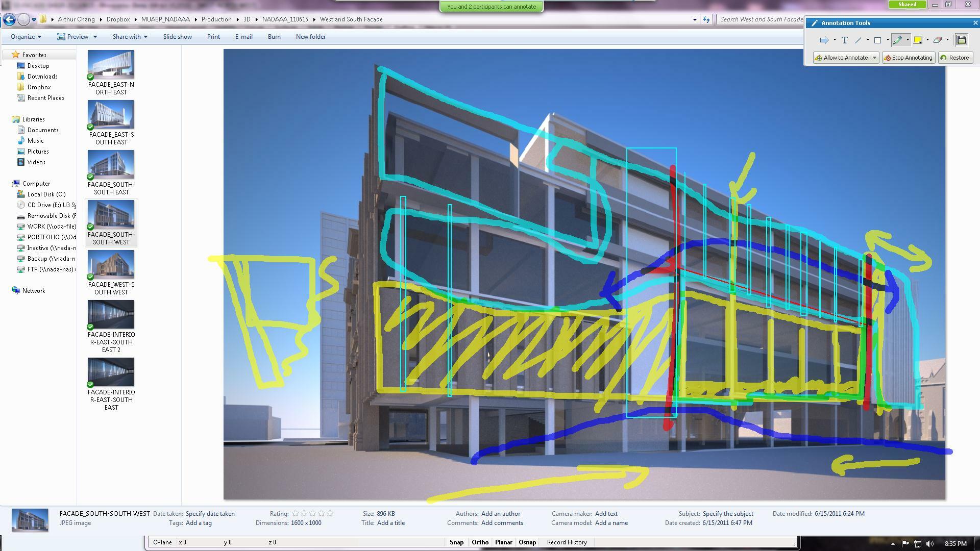Open Allow to Annotate dropdown arrow
Image resolution: width=980 pixels, height=551 pixels.
coord(874,58)
